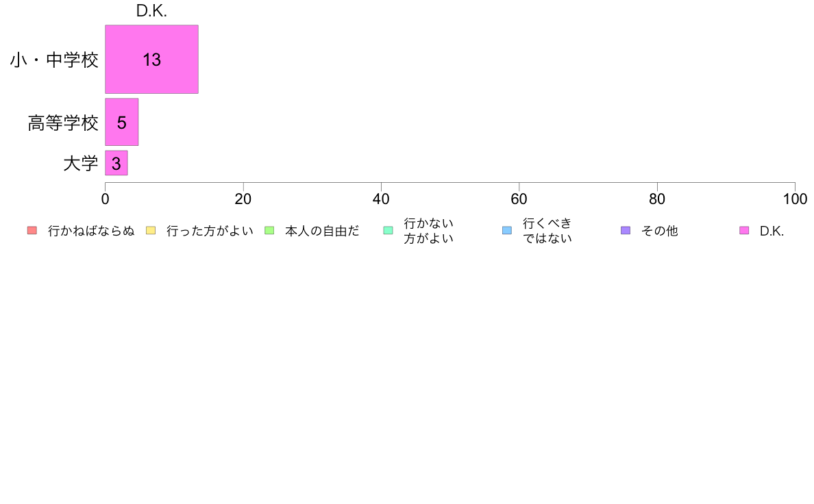814x504 pixels.
Task: Click the 本人の自由だ legend text
Action: pyautogui.click(x=322, y=231)
